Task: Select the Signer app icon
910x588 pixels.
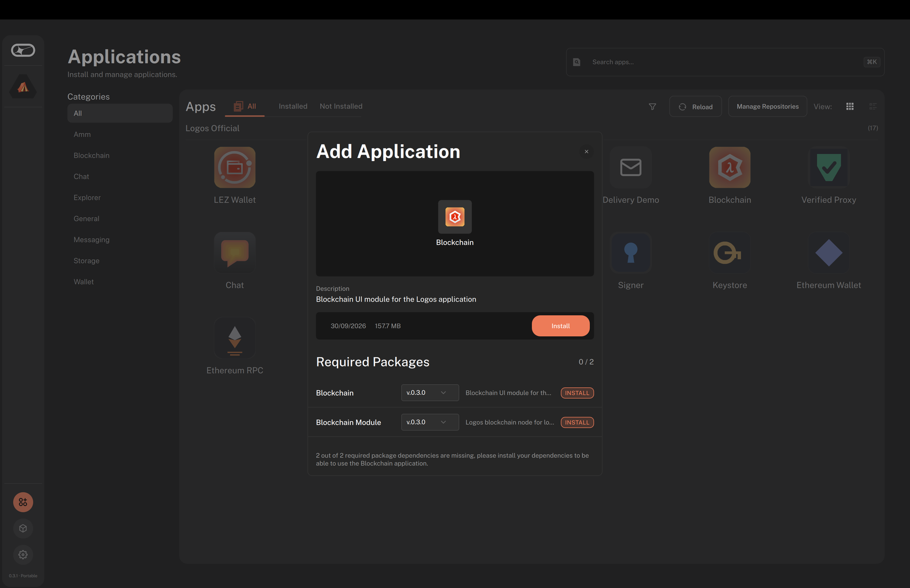Action: pyautogui.click(x=631, y=253)
